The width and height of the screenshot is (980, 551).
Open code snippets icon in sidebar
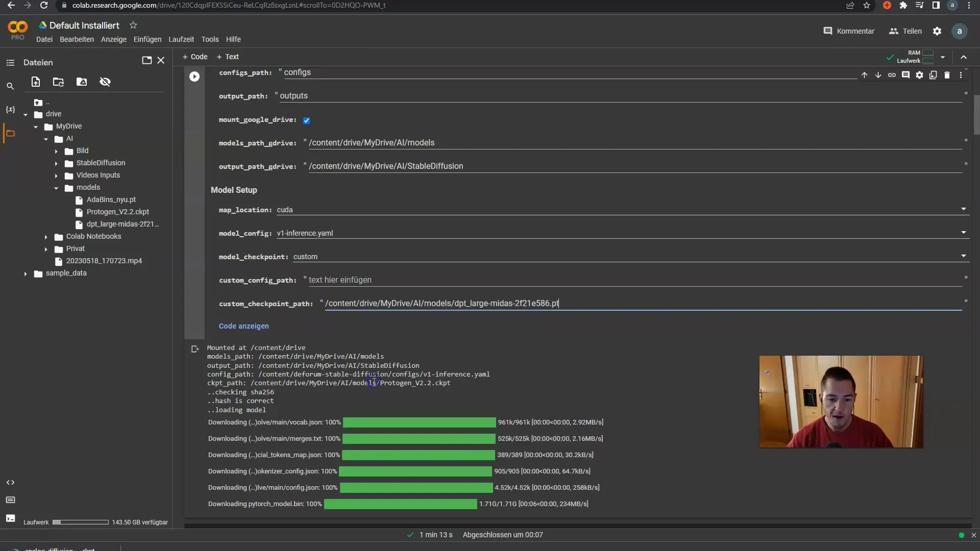pyautogui.click(x=10, y=483)
